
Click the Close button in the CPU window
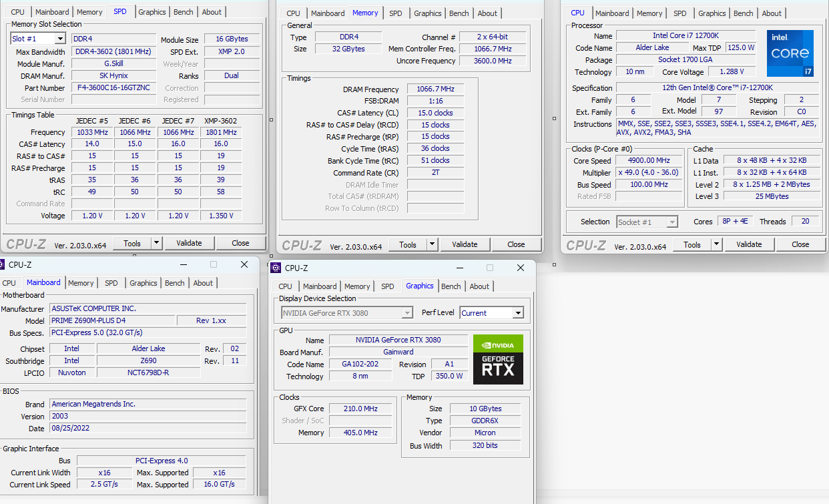pos(800,244)
